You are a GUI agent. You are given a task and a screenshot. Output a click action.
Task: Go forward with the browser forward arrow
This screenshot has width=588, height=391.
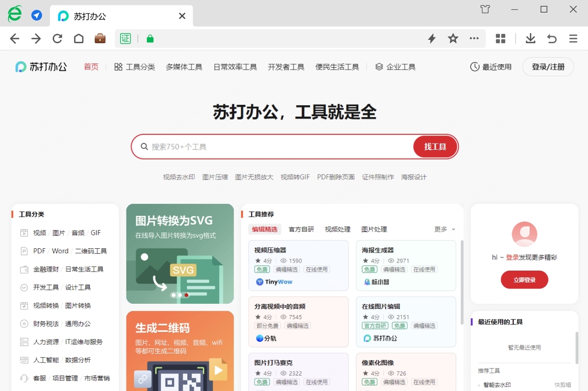(x=36, y=39)
